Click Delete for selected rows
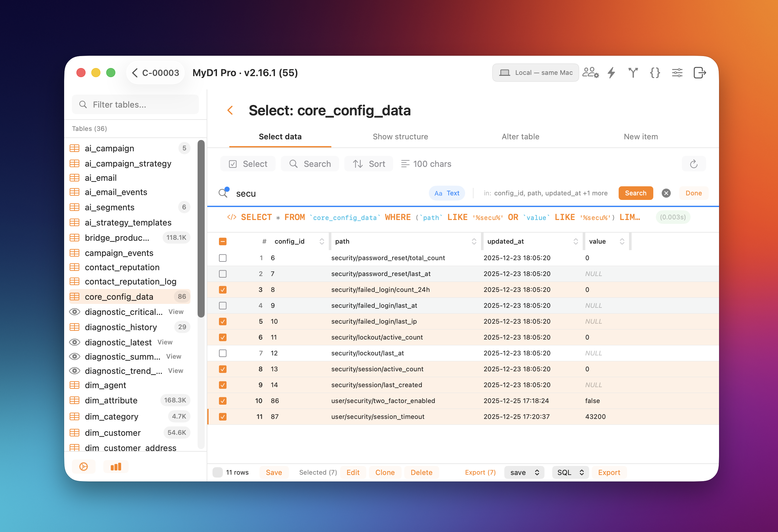The height and width of the screenshot is (532, 778). [x=421, y=472]
